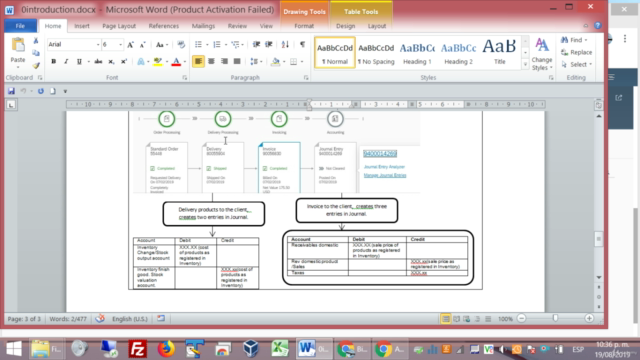640x360 pixels.
Task: Toggle Align Text Right
Action: (224, 62)
